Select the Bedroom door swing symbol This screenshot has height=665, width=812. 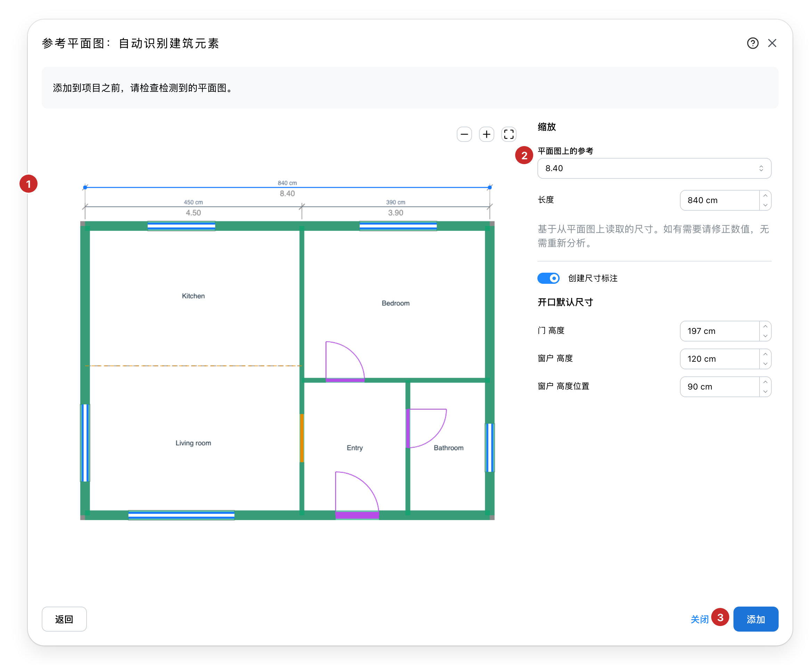(344, 362)
